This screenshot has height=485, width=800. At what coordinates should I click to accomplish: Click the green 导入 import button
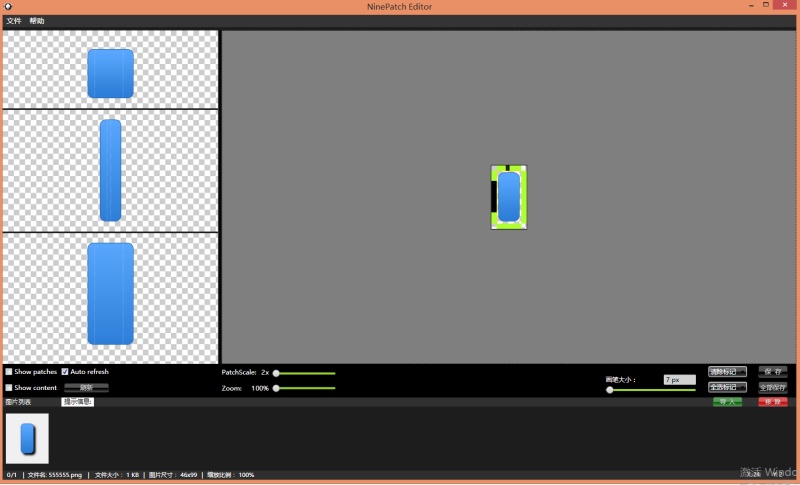pyautogui.click(x=727, y=402)
